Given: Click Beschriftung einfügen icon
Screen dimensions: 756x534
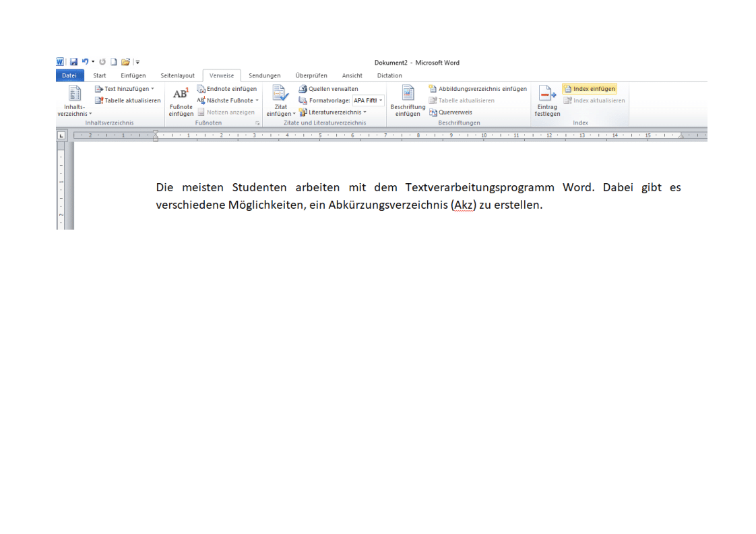Looking at the screenshot, I should coord(408,93).
